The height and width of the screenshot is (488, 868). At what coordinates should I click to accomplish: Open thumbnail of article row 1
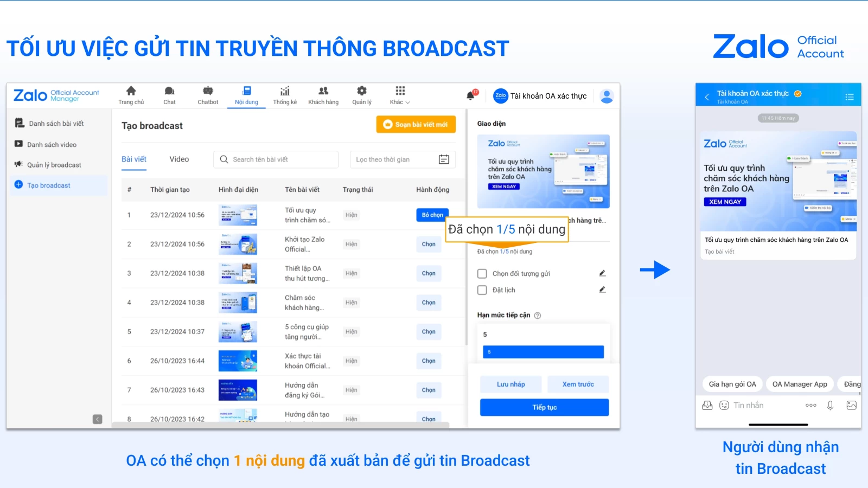[x=238, y=215]
